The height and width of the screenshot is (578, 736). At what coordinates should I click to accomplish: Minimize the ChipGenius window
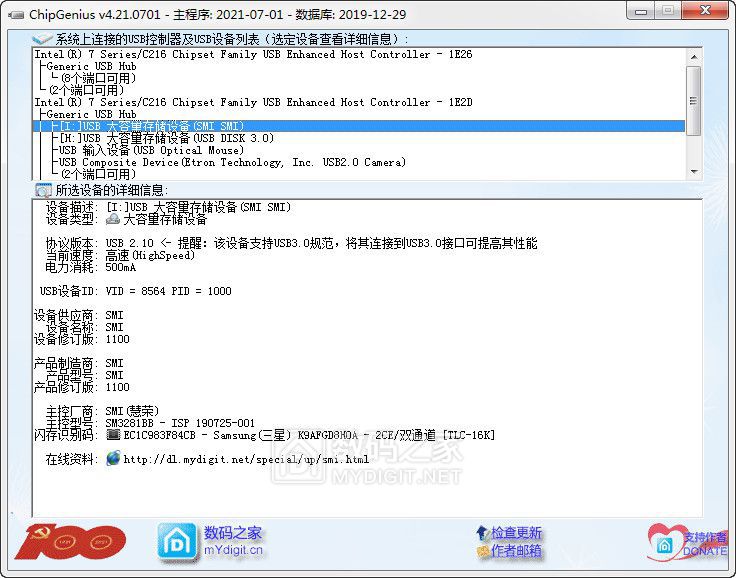(641, 11)
